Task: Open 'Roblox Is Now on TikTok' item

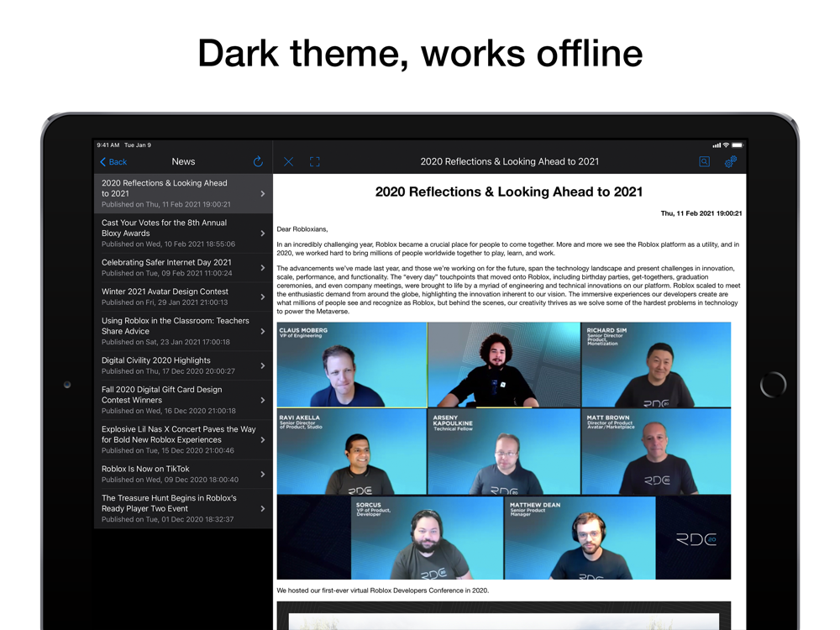Action: point(183,474)
